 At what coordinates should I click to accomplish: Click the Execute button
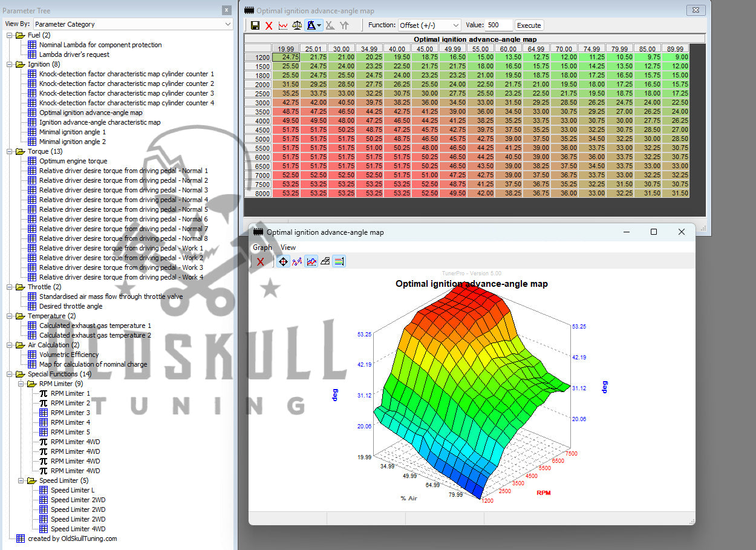pos(529,25)
